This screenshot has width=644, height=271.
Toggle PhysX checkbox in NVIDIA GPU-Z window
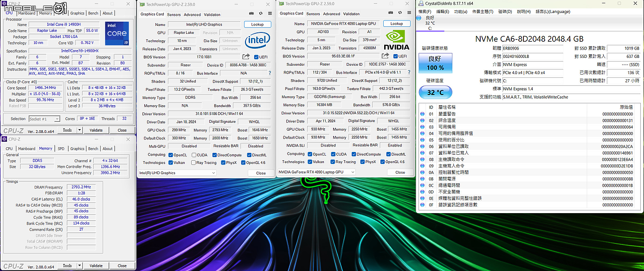click(361, 162)
